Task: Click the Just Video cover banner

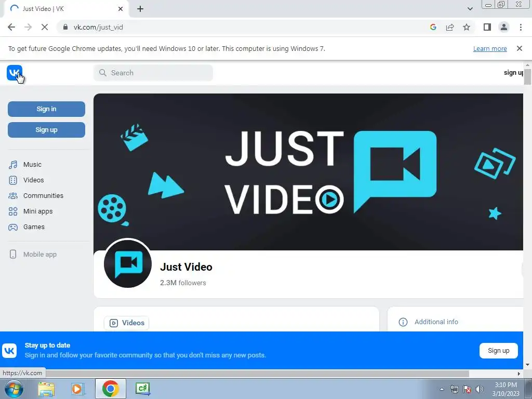Action: tap(308, 171)
